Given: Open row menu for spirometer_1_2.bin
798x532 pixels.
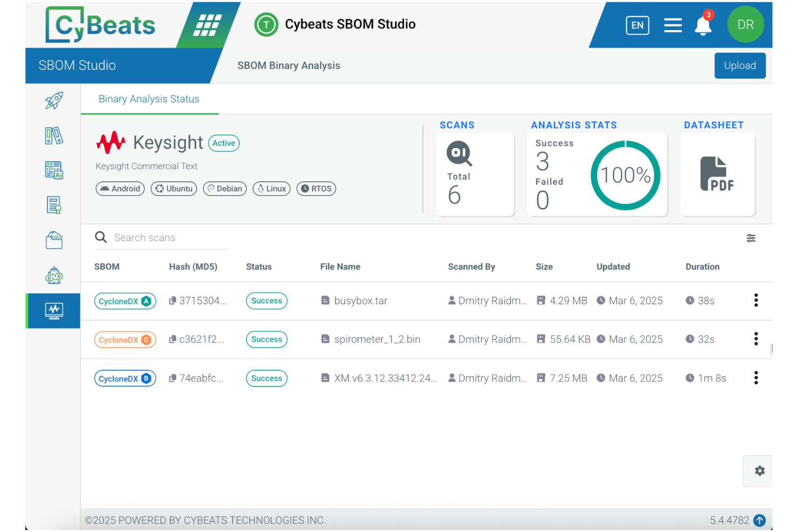Looking at the screenshot, I should tap(756, 339).
